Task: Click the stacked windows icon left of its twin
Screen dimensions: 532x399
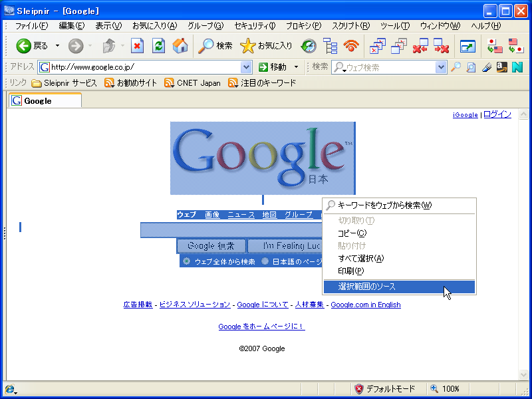Action: pyautogui.click(x=378, y=46)
